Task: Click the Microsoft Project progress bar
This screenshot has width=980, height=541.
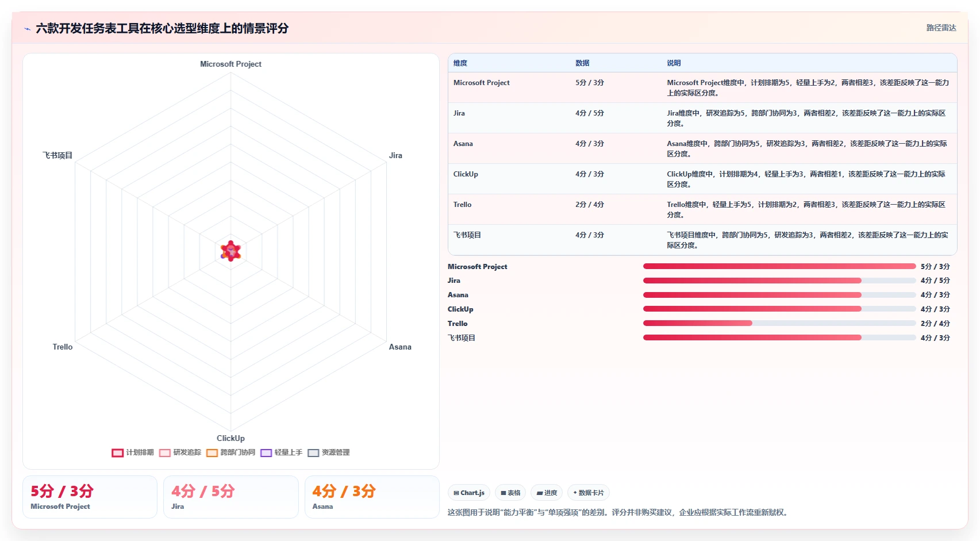Action: (x=779, y=266)
